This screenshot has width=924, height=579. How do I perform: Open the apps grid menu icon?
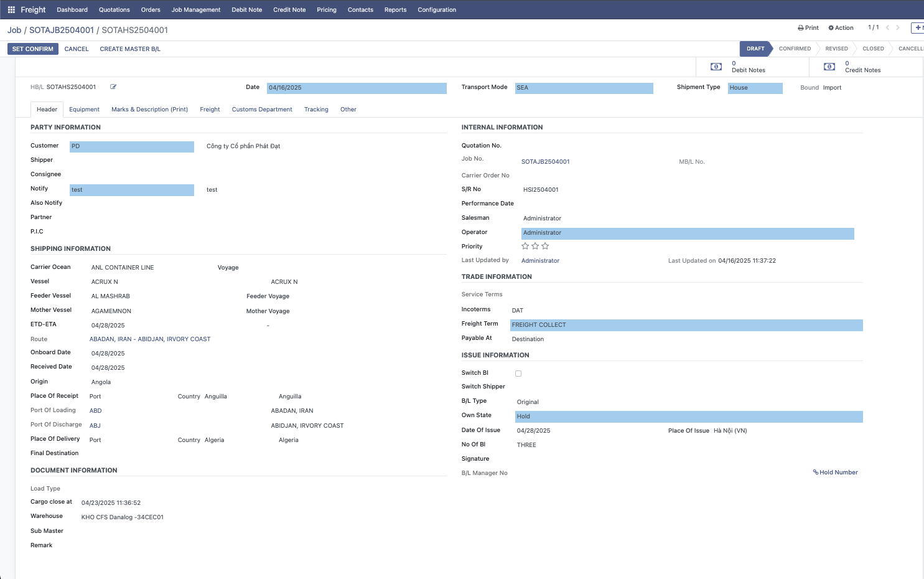(x=11, y=10)
